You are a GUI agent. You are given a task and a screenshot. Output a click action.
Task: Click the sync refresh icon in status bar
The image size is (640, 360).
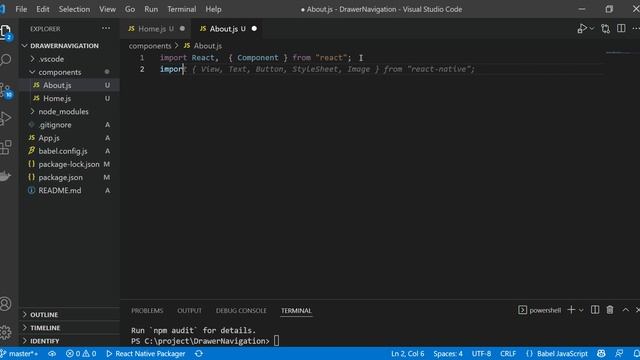[199, 353]
